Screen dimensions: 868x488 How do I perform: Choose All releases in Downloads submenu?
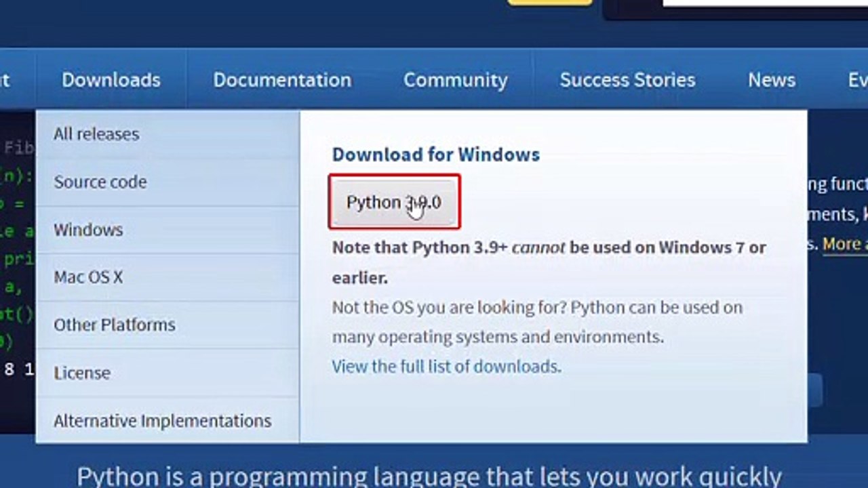[x=167, y=134]
